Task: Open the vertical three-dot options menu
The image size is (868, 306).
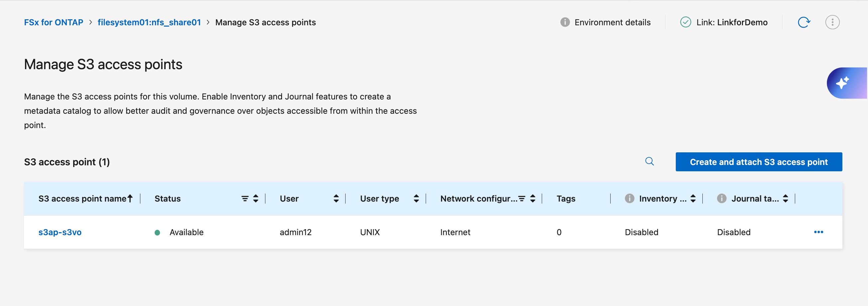Action: (832, 22)
